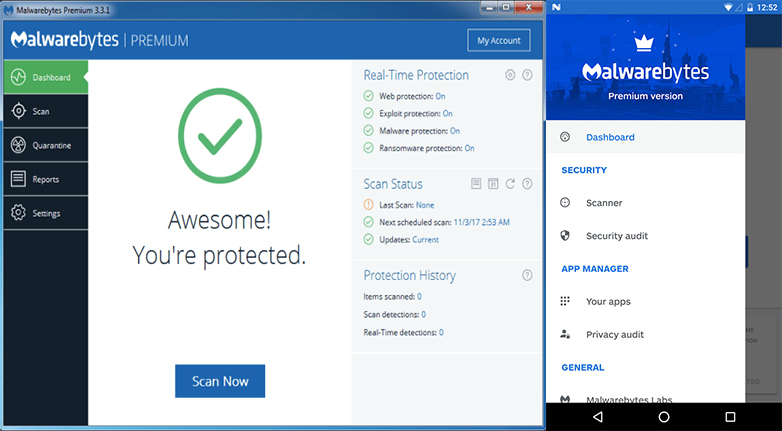Click the Updates green check icon
This screenshot has width=782, height=431.
click(369, 239)
